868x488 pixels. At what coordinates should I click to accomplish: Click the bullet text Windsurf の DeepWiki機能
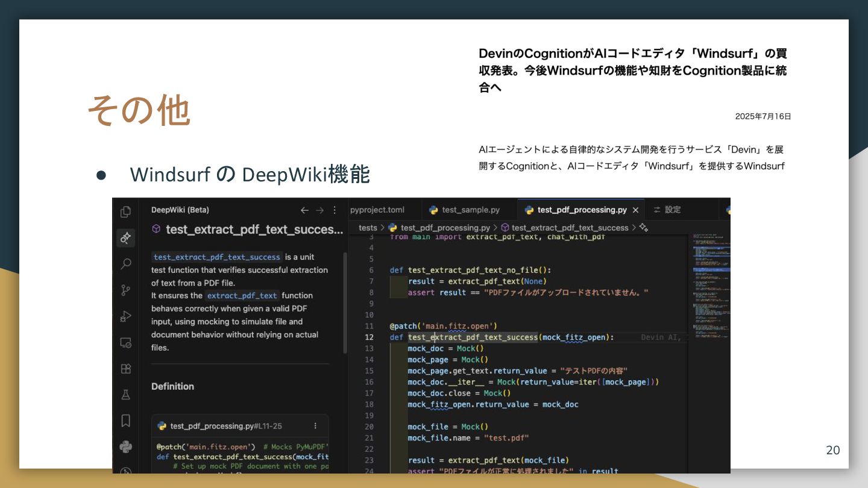pyautogui.click(x=250, y=174)
